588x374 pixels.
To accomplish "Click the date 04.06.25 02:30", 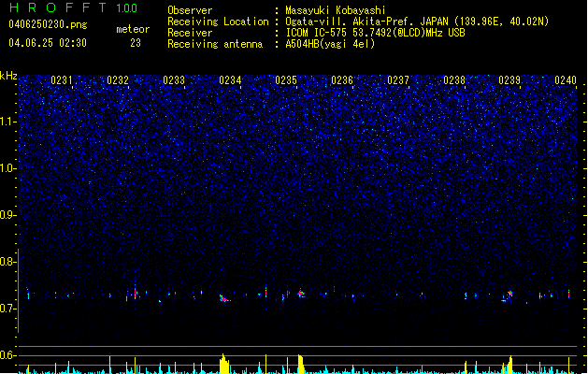I will 48,43.
